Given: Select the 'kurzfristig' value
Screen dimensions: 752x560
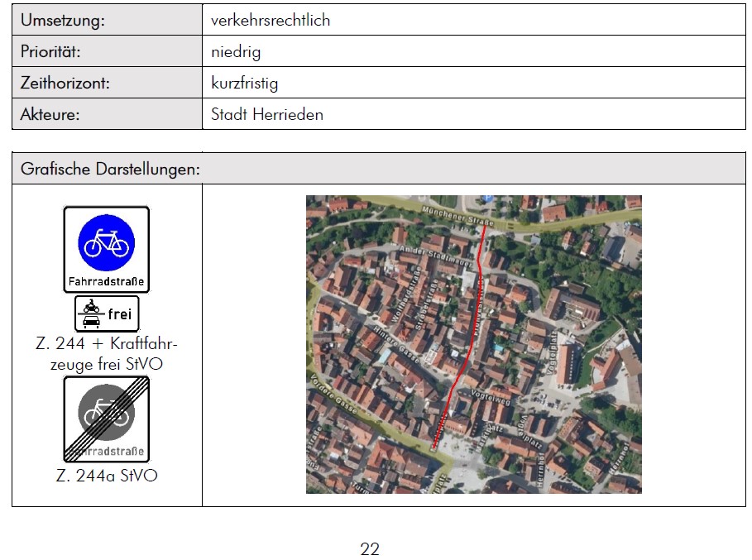Looking at the screenshot, I should pyautogui.click(x=245, y=84).
